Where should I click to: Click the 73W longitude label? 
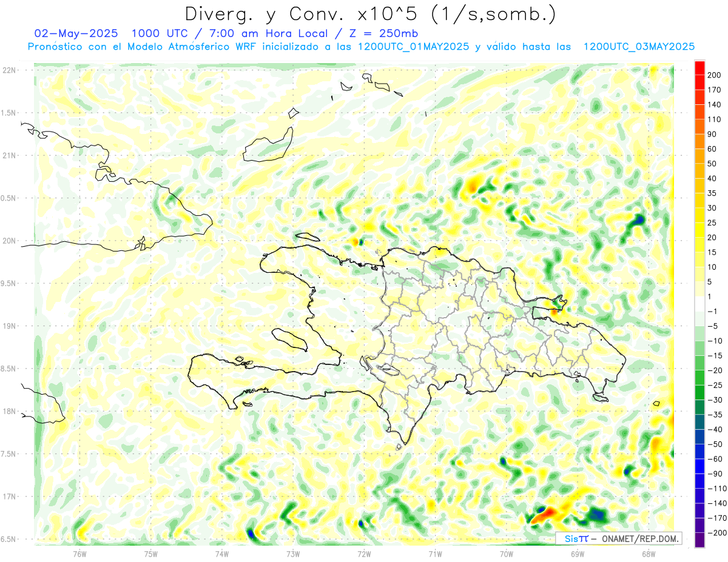click(293, 554)
